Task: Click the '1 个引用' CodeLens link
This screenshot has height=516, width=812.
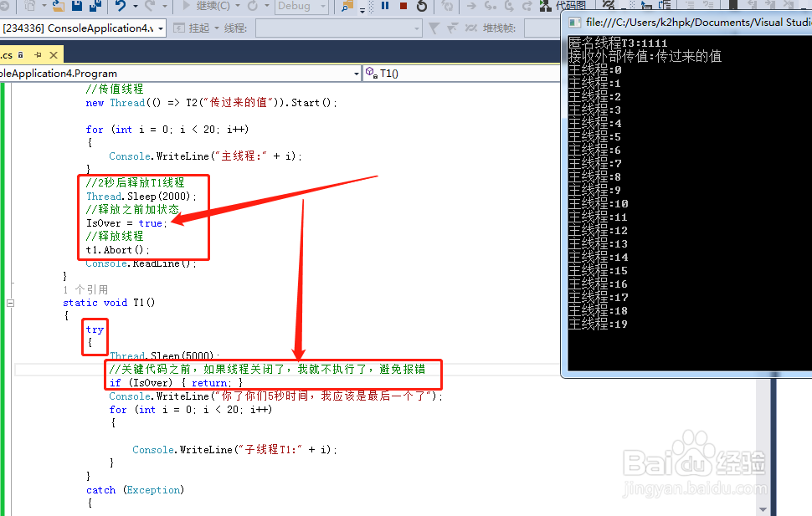Action: coord(85,289)
